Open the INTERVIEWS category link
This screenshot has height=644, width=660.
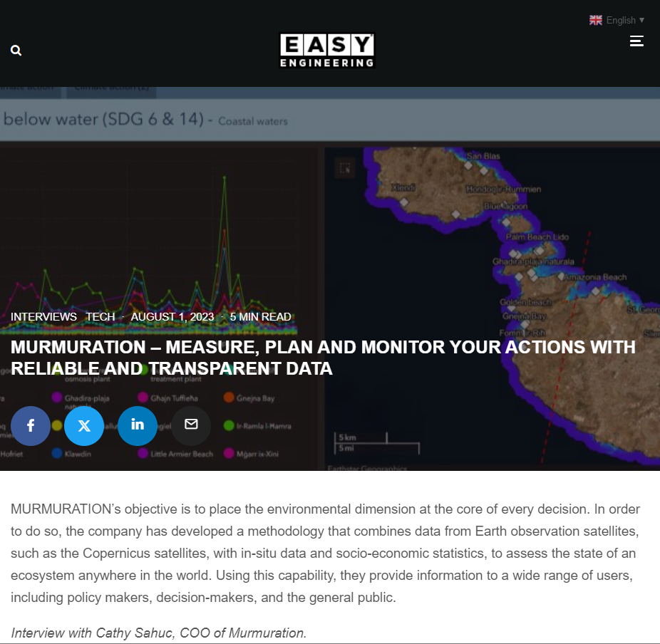[x=43, y=317]
